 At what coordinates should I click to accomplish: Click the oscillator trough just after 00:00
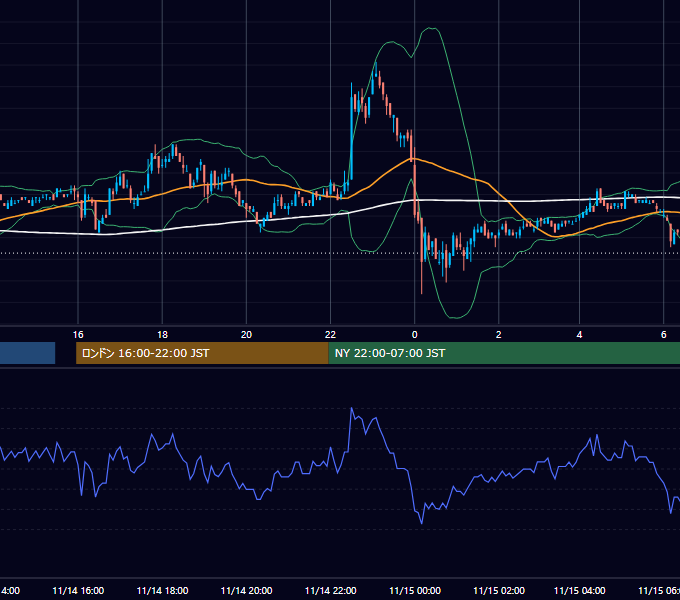pyautogui.click(x=422, y=523)
